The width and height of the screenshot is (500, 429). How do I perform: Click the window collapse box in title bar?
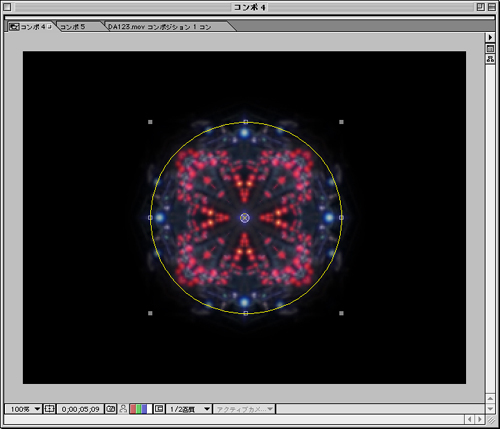pos(492,7)
